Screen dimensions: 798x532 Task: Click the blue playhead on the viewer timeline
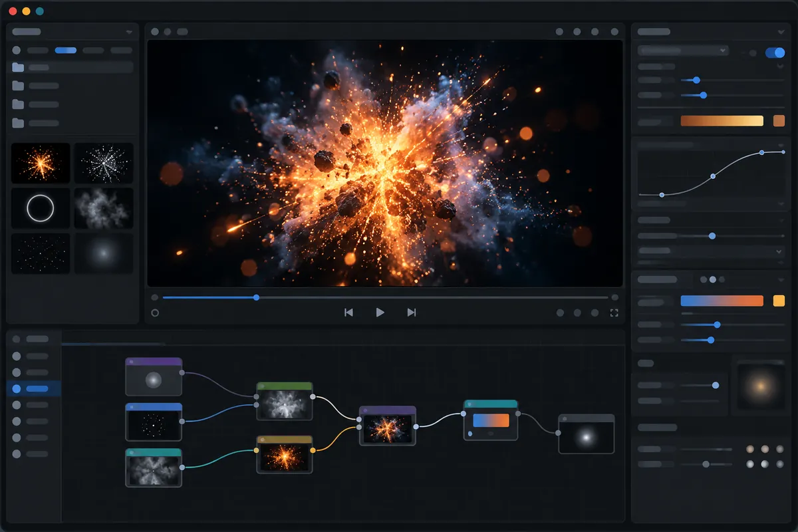[x=257, y=297]
